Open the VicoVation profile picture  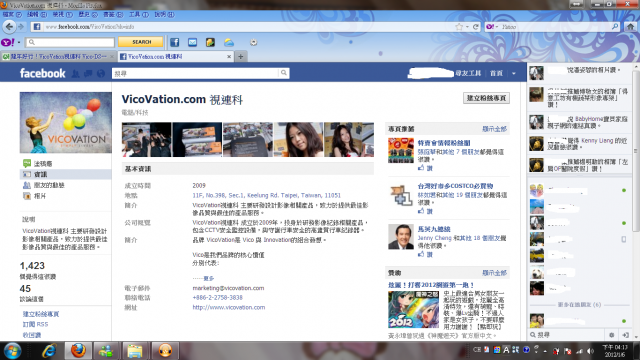coord(66,122)
